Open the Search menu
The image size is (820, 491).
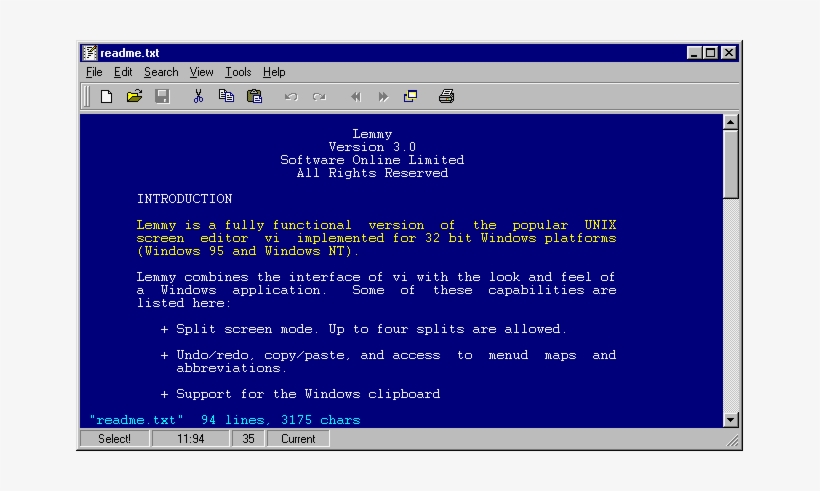pos(161,72)
